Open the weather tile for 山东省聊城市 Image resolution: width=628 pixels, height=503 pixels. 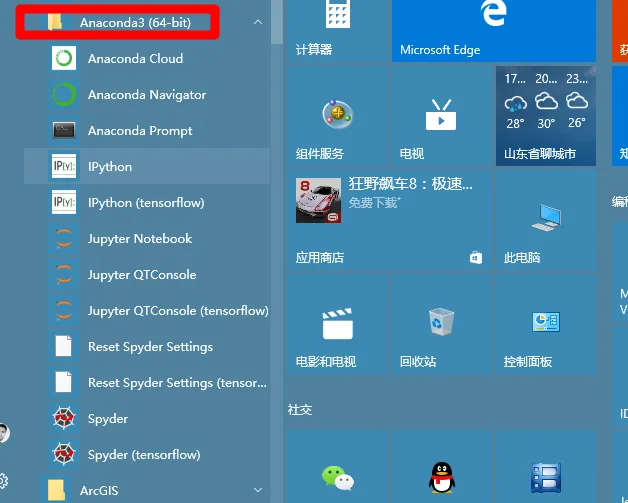[546, 116]
